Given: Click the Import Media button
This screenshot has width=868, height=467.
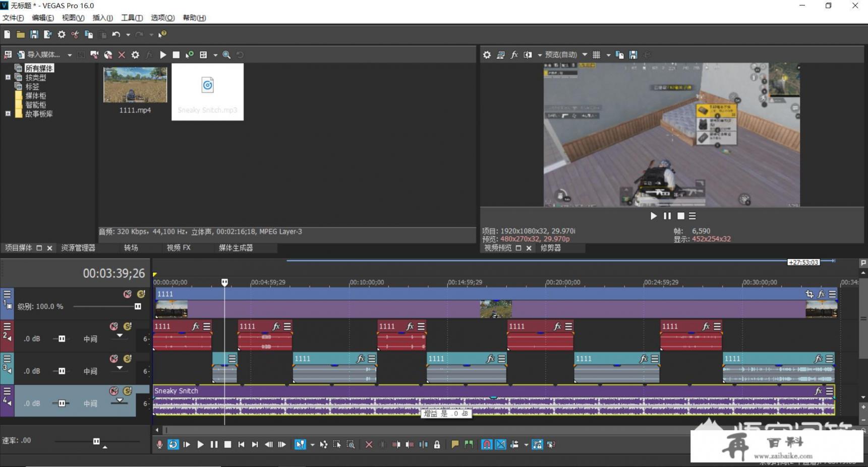Looking at the screenshot, I should click(39, 54).
